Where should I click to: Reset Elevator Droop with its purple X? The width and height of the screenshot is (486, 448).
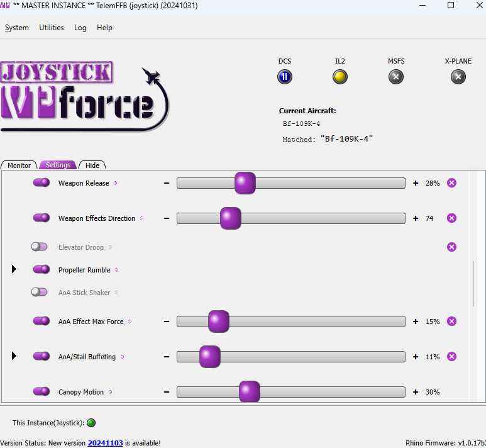point(451,247)
